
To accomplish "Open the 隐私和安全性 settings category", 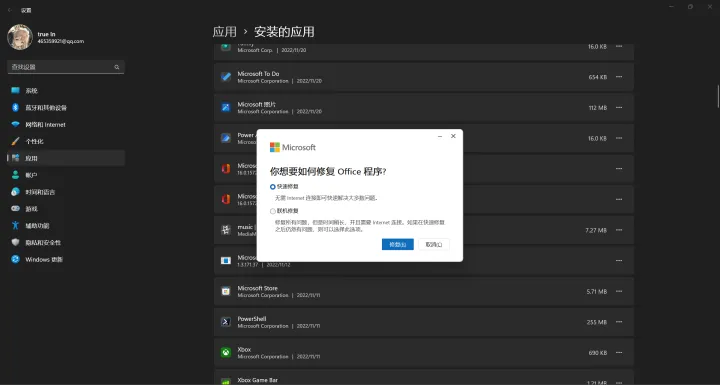I will point(66,242).
